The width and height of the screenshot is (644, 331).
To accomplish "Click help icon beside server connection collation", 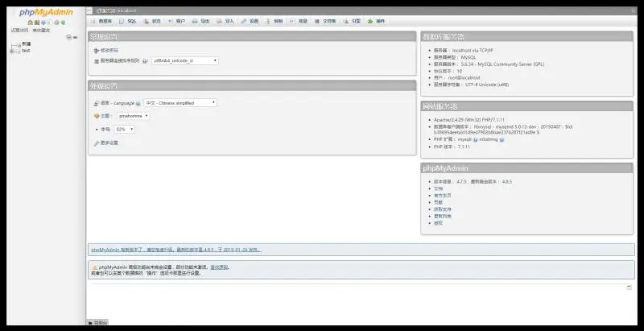I will coord(145,60).
